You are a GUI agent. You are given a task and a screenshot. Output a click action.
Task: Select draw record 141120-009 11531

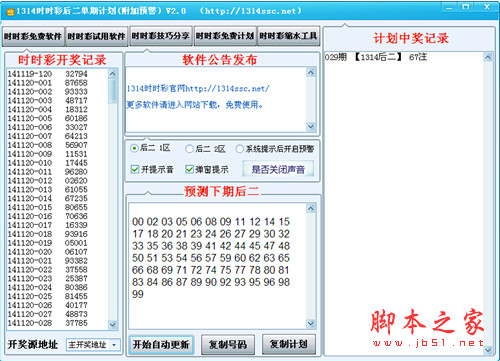[48, 154]
